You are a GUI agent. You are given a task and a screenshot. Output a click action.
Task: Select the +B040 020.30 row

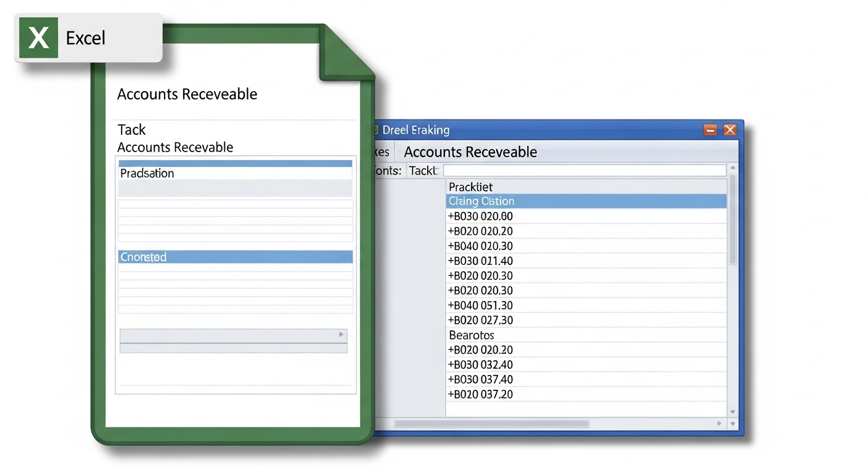586,246
